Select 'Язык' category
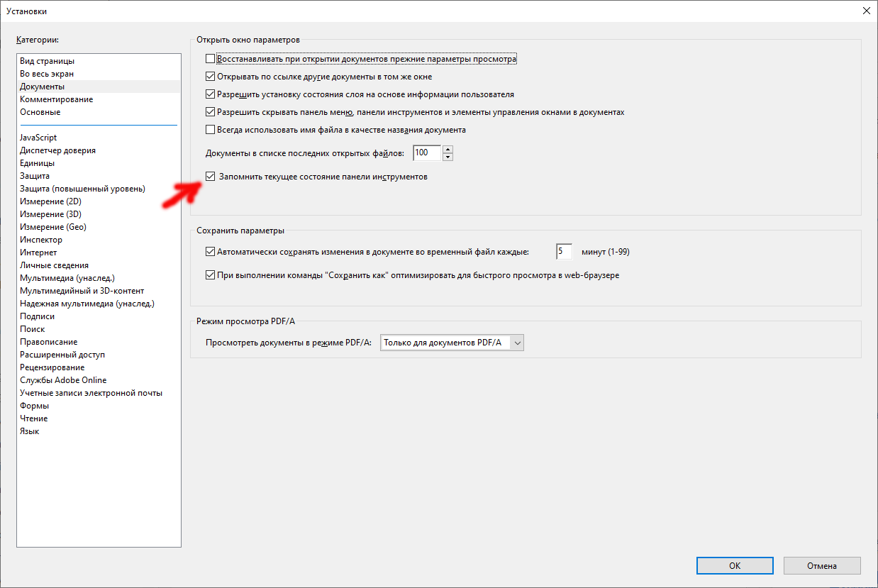The width and height of the screenshot is (878, 588). click(x=99, y=431)
